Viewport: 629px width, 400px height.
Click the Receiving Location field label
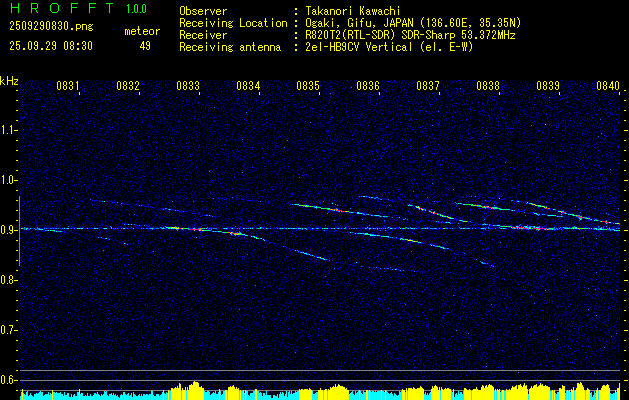pos(233,24)
